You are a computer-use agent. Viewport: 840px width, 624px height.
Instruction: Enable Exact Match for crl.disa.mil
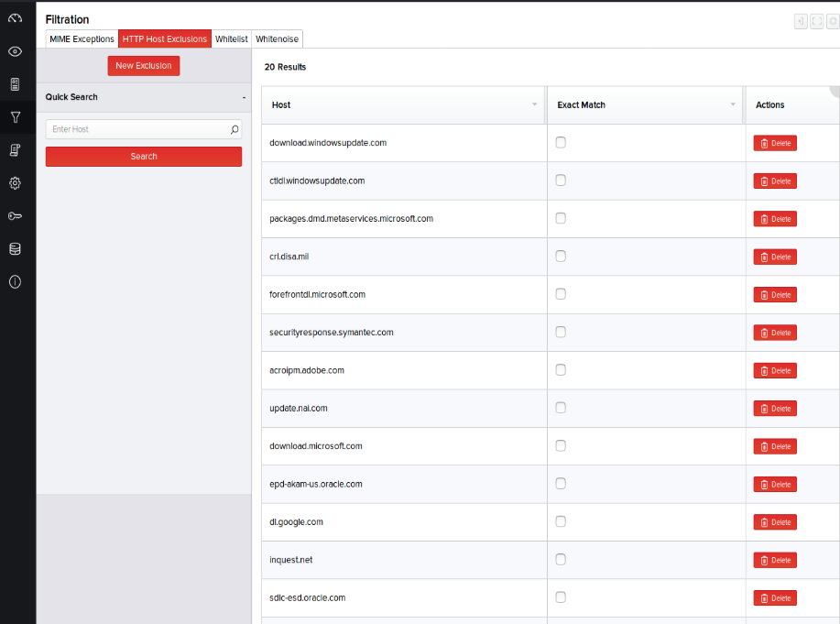coord(561,256)
